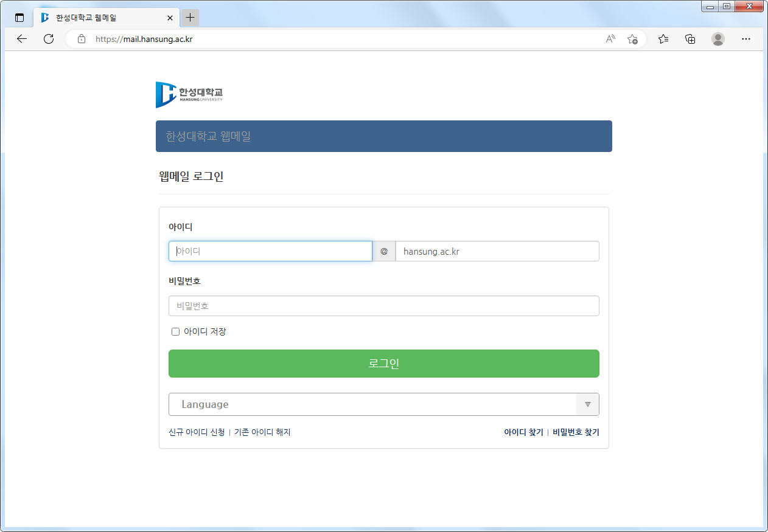Close the 한성대학교 웹메일 tab

170,18
